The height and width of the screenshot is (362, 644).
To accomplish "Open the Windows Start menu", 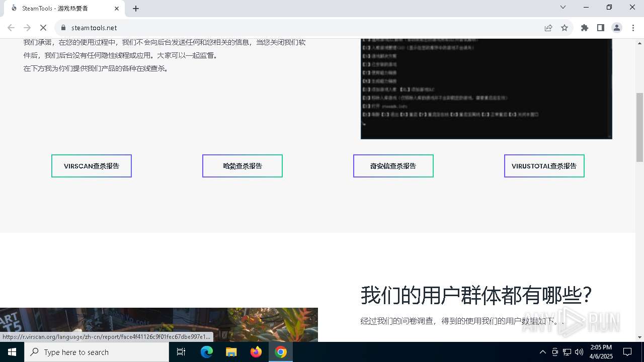I will pyautogui.click(x=12, y=352).
